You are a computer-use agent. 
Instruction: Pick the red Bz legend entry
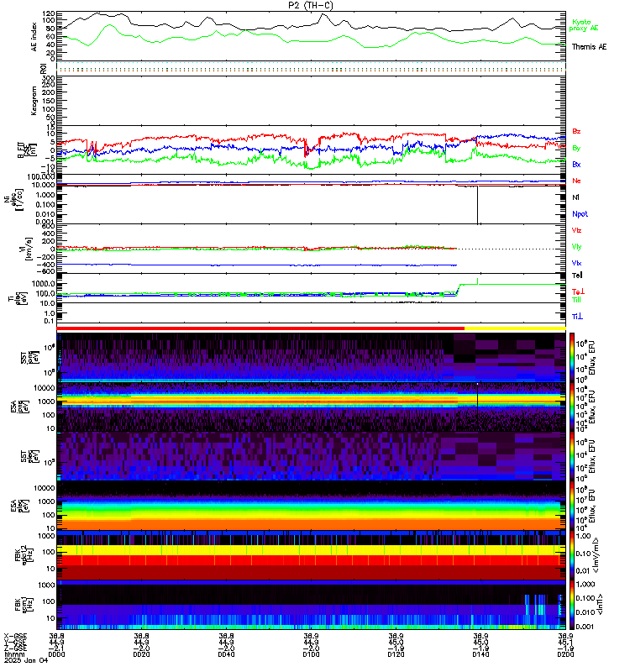[576, 131]
